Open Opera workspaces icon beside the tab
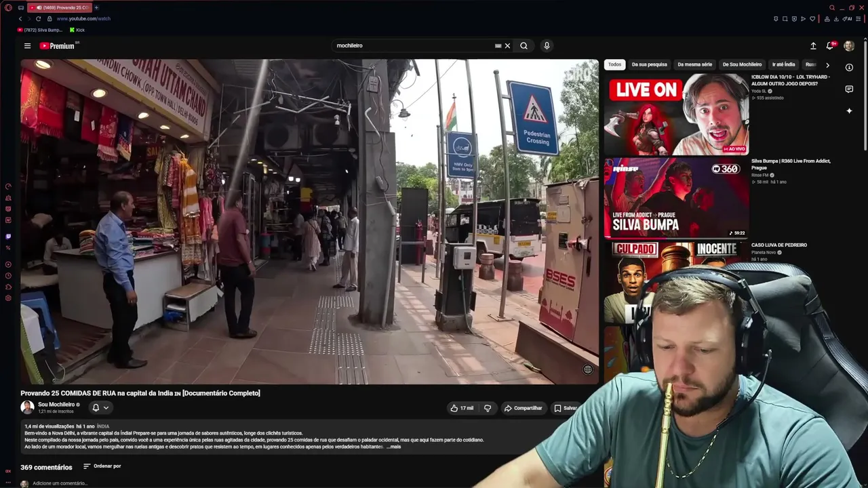 tap(21, 7)
